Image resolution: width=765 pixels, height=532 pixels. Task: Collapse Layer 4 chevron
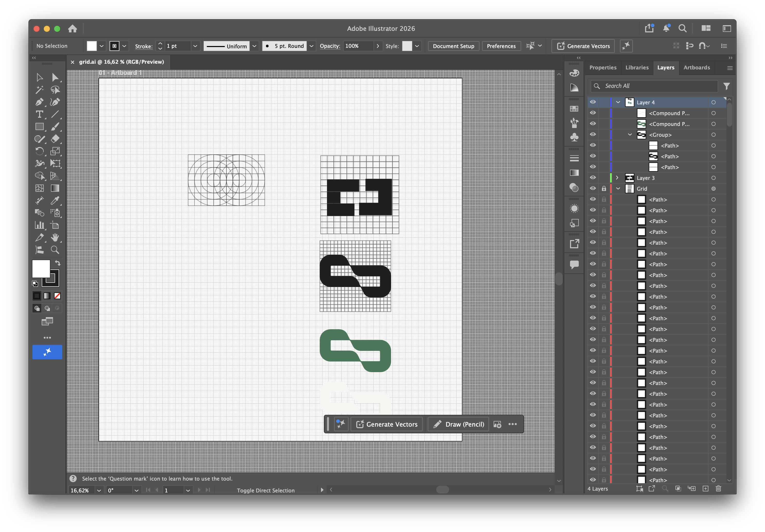(x=618, y=102)
